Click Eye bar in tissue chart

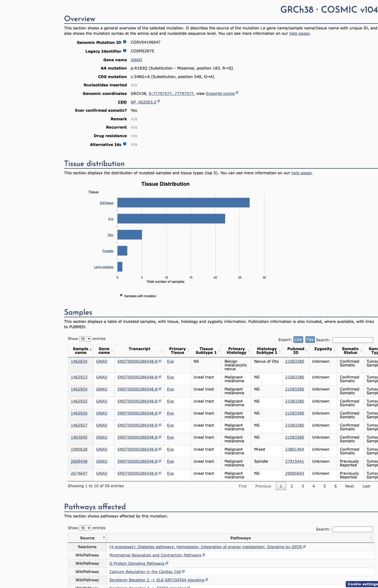[171, 219]
